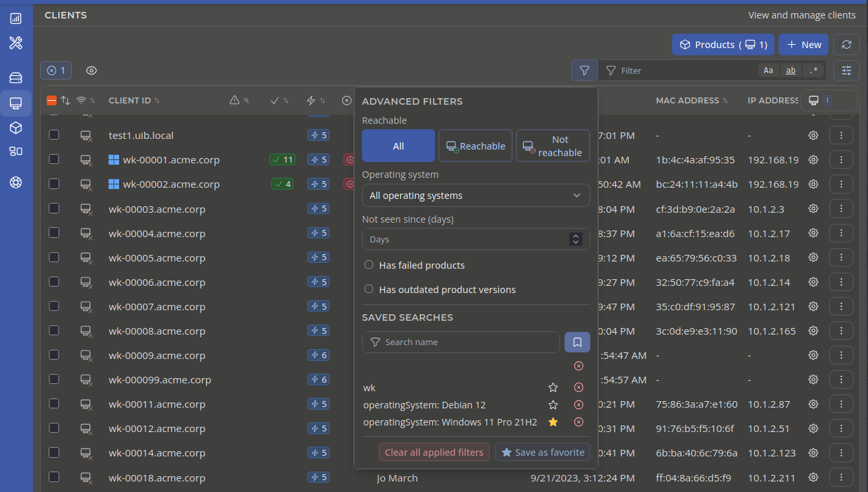The width and height of the screenshot is (868, 492).
Task: Sort by the warning triangle column
Action: pos(239,101)
